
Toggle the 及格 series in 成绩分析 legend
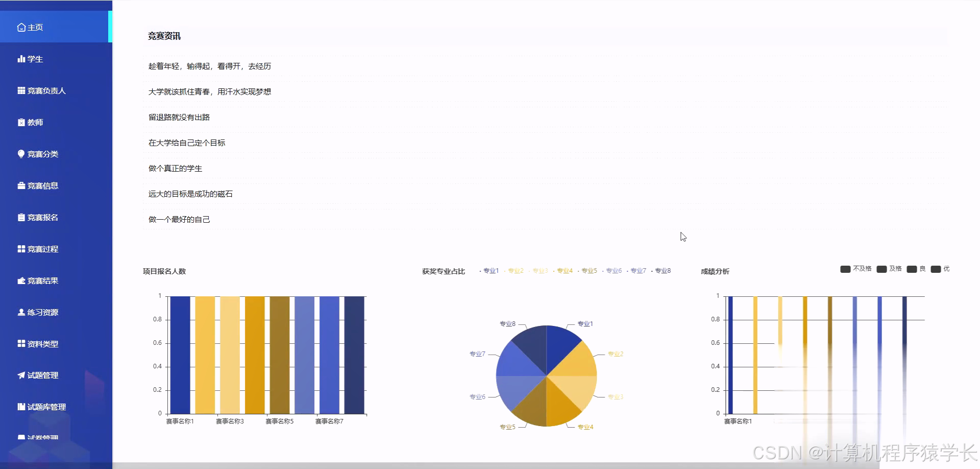tap(889, 269)
